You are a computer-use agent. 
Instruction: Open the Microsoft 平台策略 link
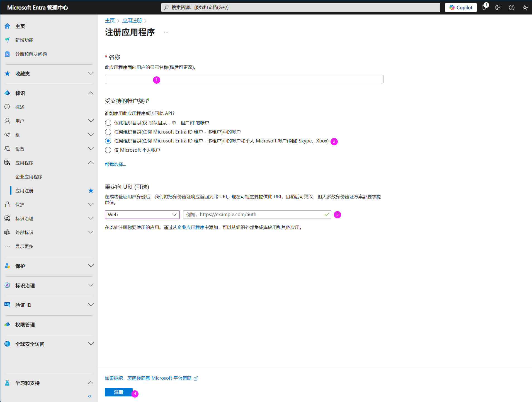(x=151, y=378)
